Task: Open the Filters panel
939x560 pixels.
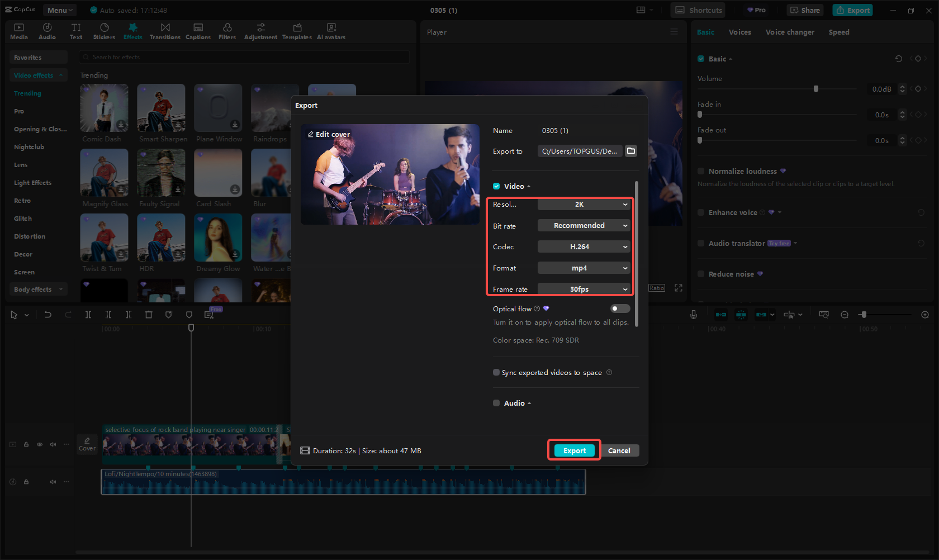Action: click(227, 30)
